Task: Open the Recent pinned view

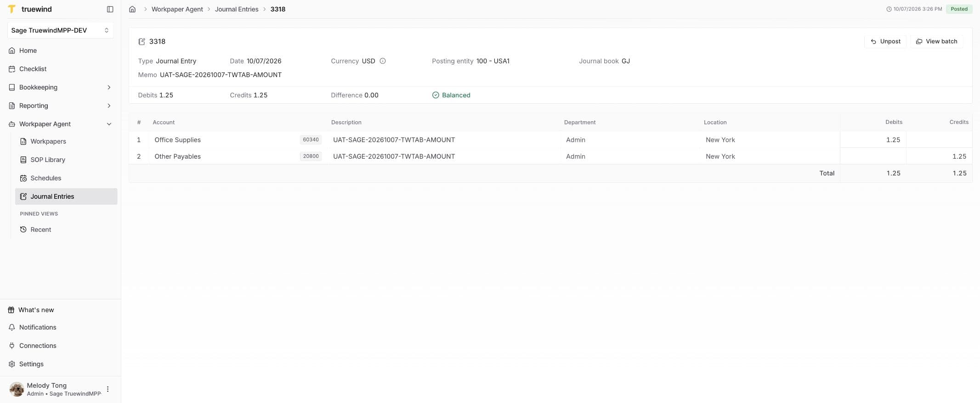Action: (41, 229)
